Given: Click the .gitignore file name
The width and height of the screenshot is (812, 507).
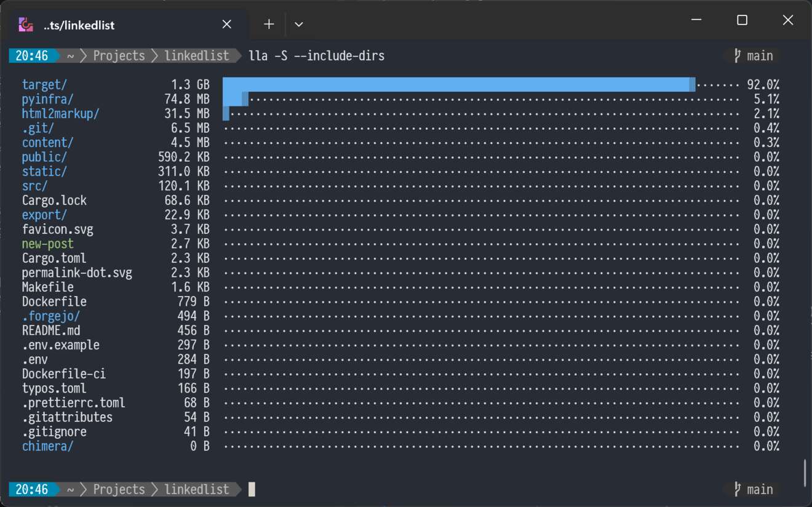Looking at the screenshot, I should point(54,432).
